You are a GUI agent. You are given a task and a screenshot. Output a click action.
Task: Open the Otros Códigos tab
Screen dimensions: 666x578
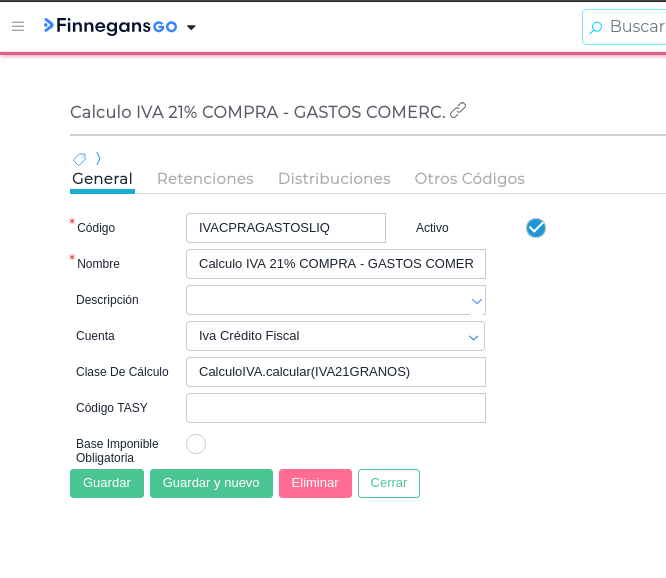(x=469, y=179)
